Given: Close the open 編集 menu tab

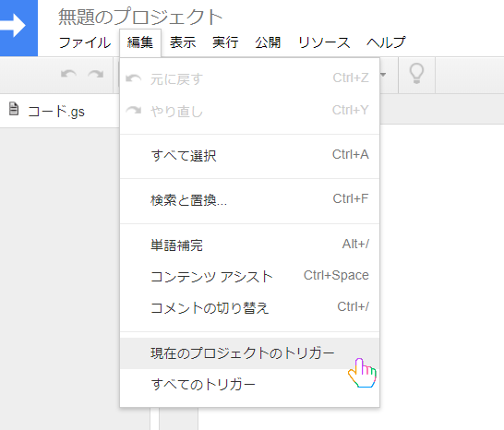Looking at the screenshot, I should (x=140, y=42).
